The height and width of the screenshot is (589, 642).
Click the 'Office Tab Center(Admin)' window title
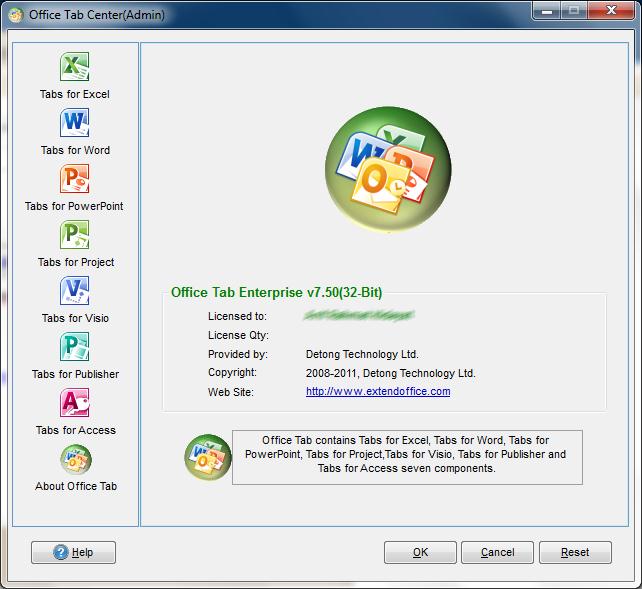tap(97, 15)
